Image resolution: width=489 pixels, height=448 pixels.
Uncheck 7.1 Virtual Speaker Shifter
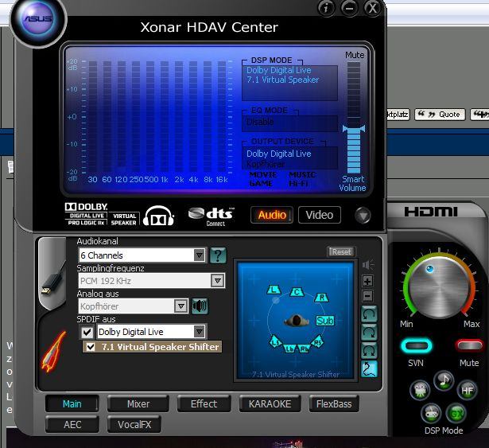click(x=91, y=347)
